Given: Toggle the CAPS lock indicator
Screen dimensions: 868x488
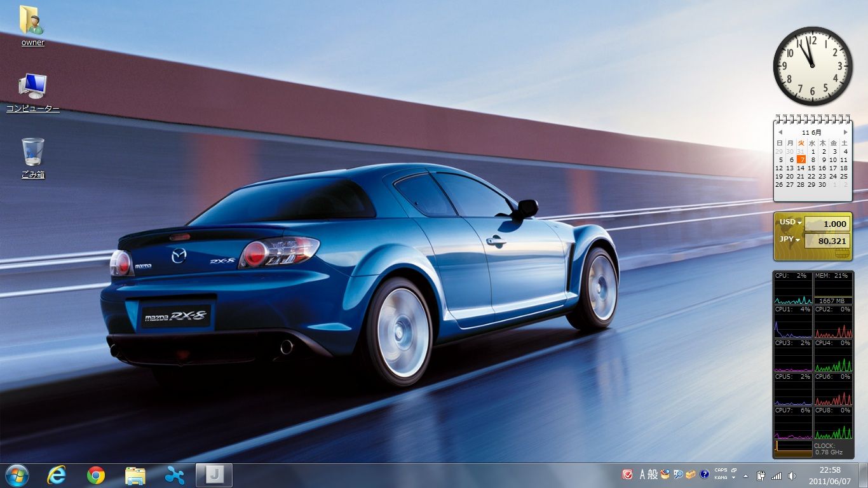Looking at the screenshot, I should pyautogui.click(x=721, y=470).
